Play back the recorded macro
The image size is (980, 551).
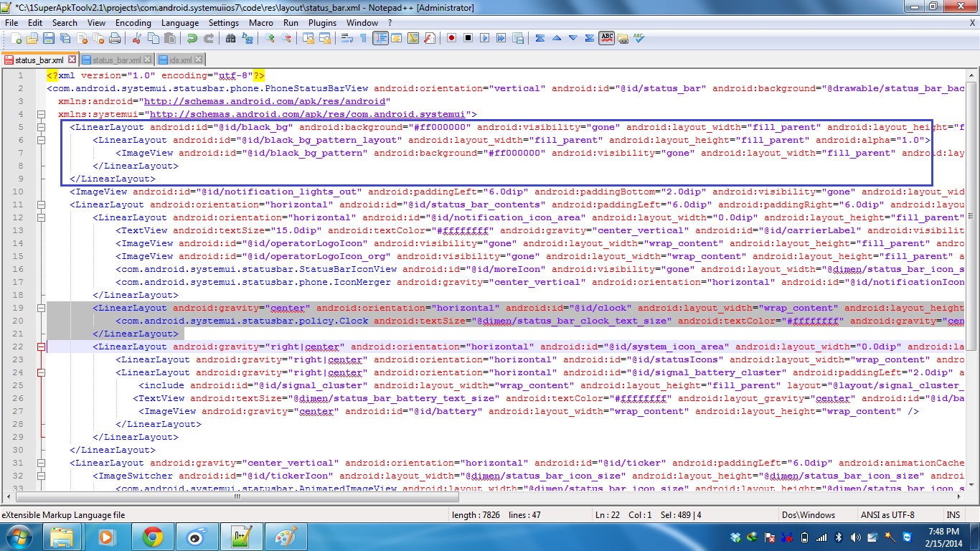485,38
